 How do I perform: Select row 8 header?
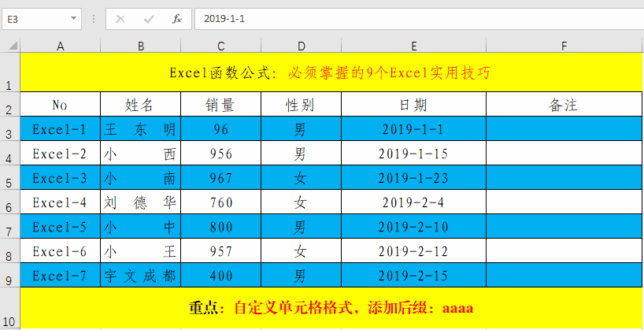pyautogui.click(x=10, y=250)
